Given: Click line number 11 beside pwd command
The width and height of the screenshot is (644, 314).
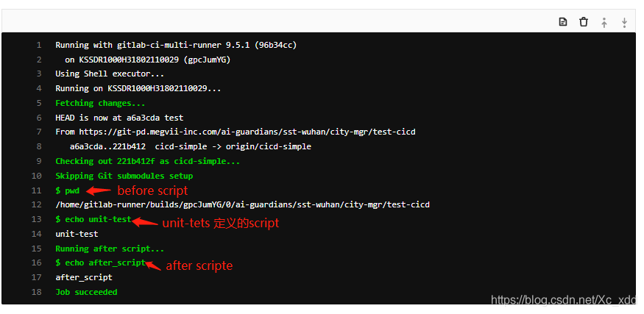Looking at the screenshot, I should click(x=37, y=190).
